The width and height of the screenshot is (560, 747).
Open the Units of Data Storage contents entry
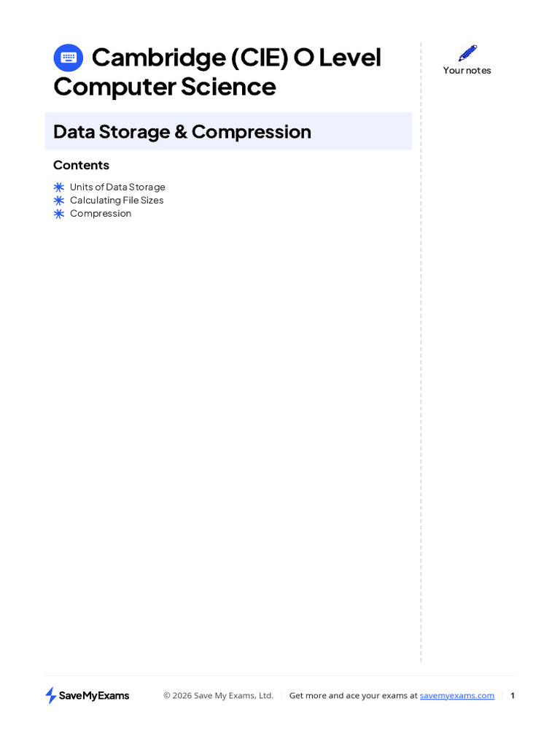tap(117, 187)
